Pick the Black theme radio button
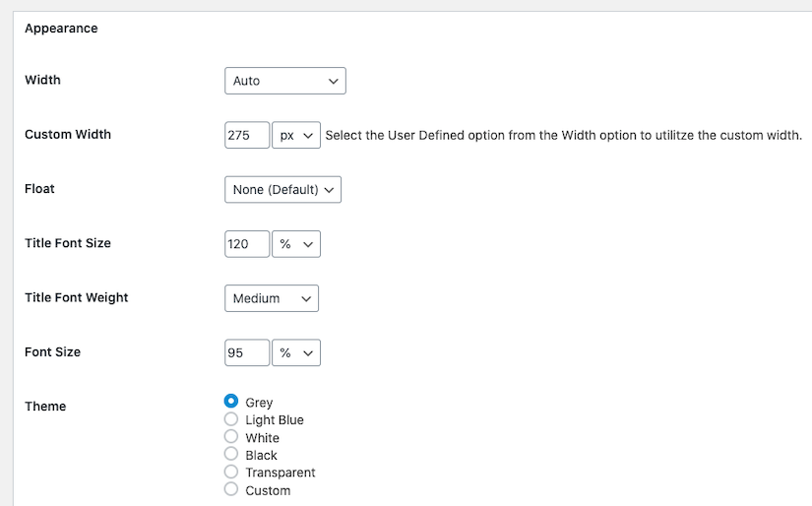Screen dimensions: 812x506 [231, 455]
